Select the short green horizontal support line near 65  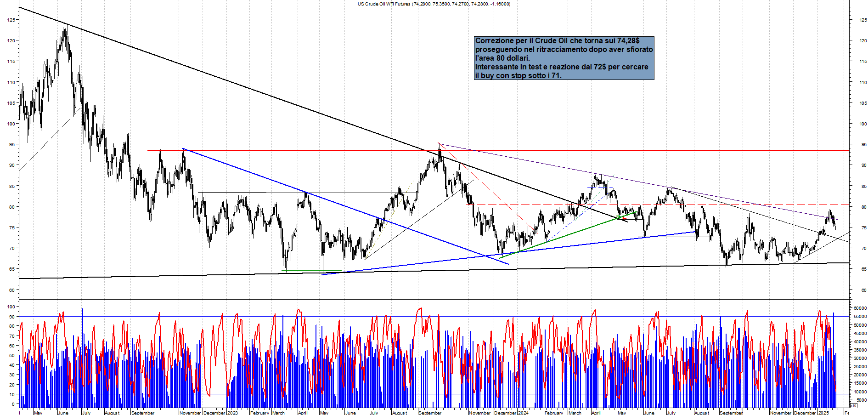pos(312,270)
